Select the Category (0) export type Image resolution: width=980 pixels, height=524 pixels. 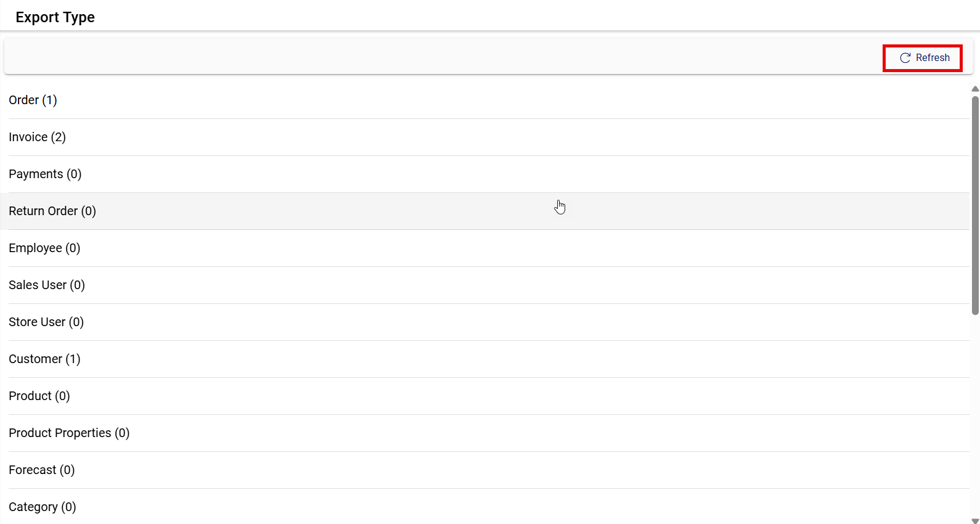point(43,507)
